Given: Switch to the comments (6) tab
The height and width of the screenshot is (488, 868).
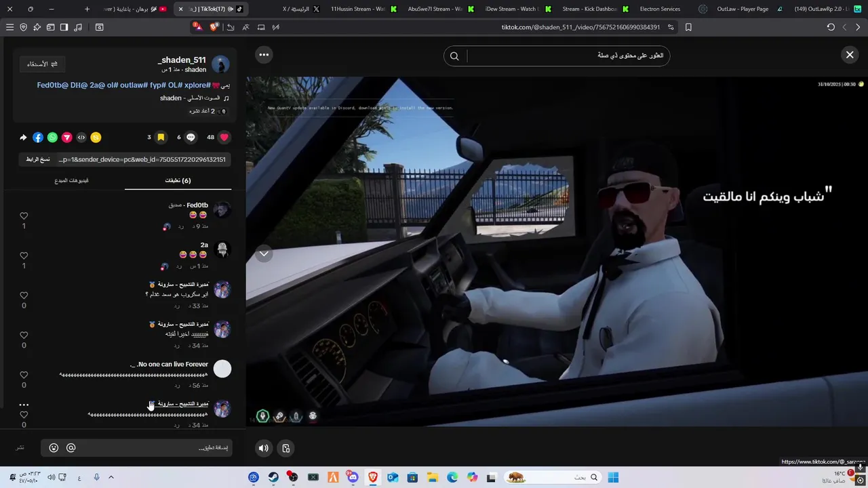Looking at the screenshot, I should (x=178, y=180).
